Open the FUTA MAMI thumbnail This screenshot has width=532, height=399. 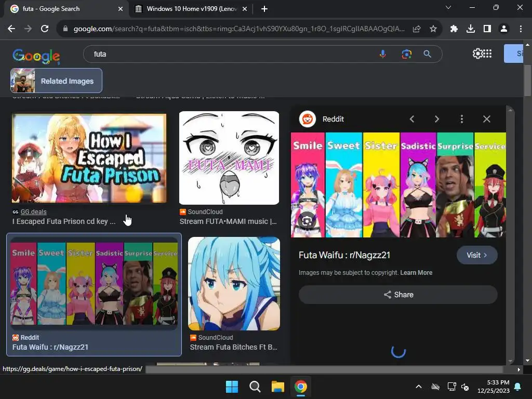(x=229, y=158)
